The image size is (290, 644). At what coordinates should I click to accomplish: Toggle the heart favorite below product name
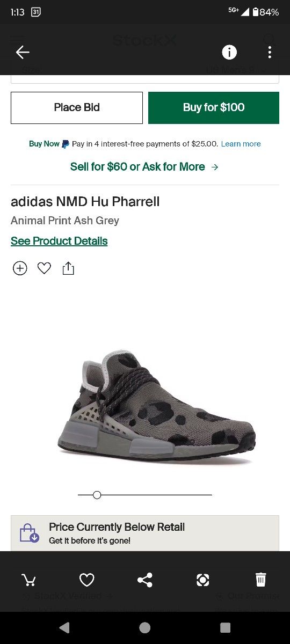pos(44,268)
